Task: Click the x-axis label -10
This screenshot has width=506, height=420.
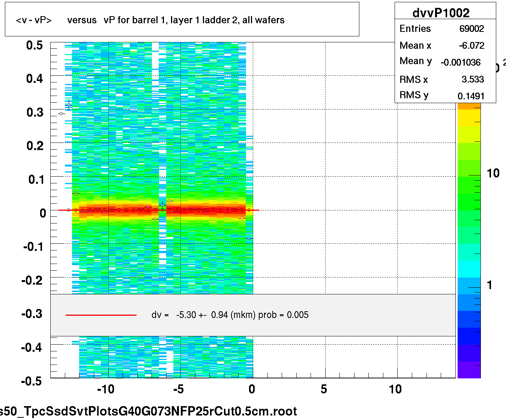Action: tap(106, 389)
